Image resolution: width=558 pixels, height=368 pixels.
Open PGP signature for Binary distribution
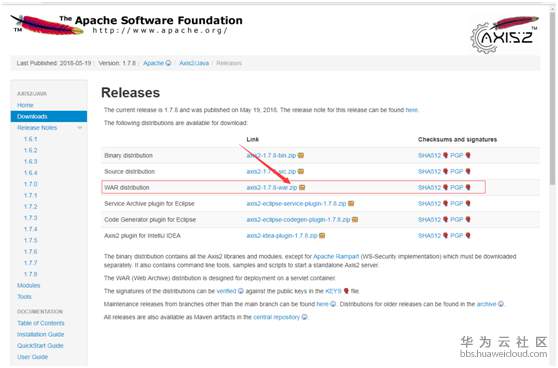[x=457, y=156]
